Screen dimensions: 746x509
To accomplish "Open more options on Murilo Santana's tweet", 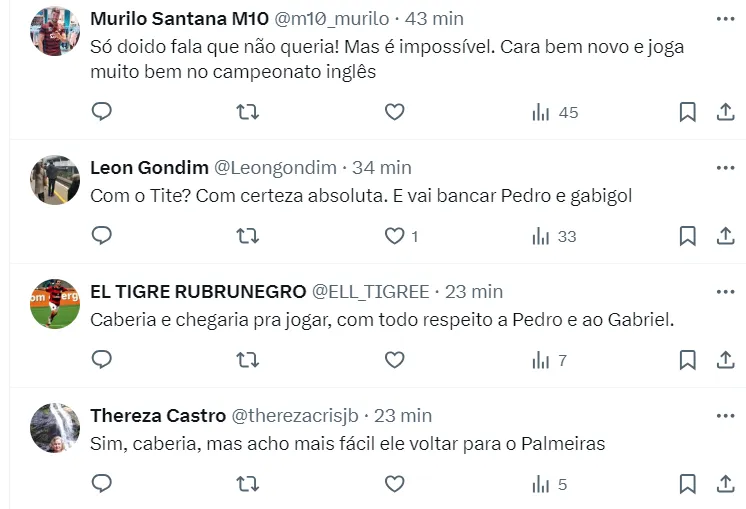I will [725, 19].
